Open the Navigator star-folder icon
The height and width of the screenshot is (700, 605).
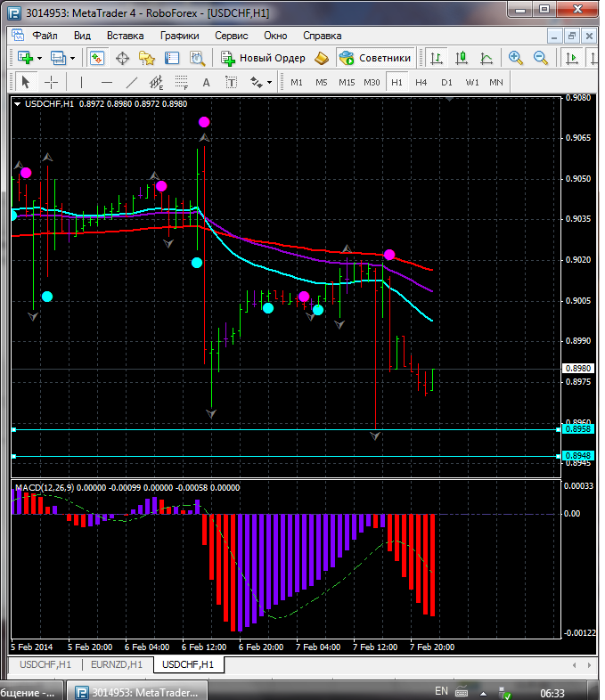[x=147, y=58]
